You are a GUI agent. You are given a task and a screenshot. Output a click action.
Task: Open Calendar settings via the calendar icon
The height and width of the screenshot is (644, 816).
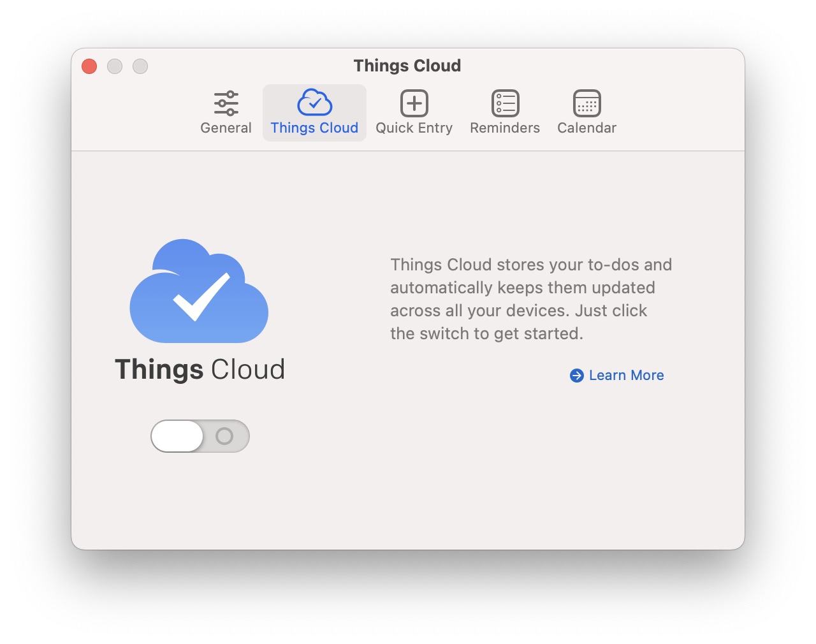(x=586, y=103)
